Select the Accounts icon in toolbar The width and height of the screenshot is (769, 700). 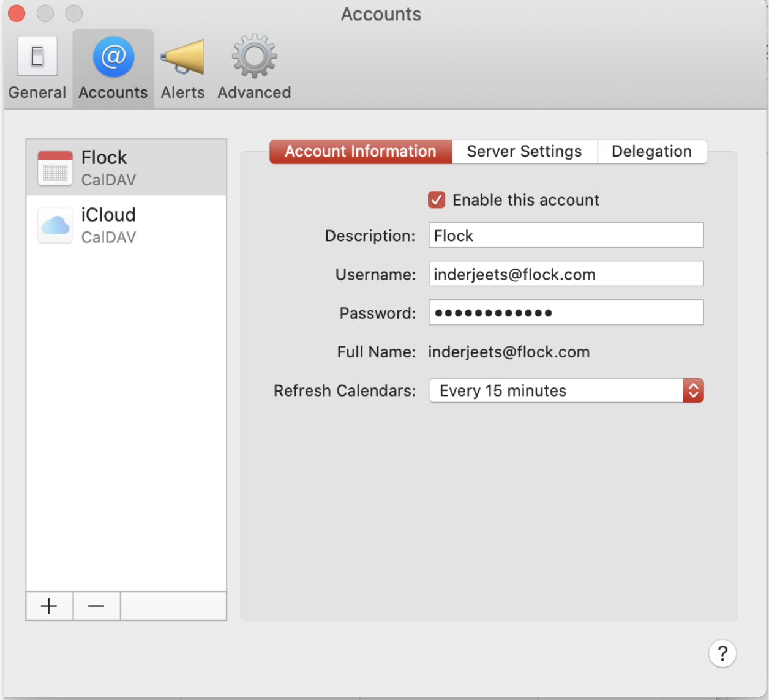tap(113, 67)
